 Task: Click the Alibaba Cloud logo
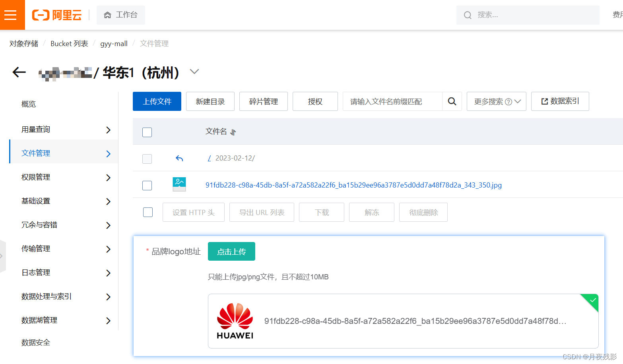57,15
